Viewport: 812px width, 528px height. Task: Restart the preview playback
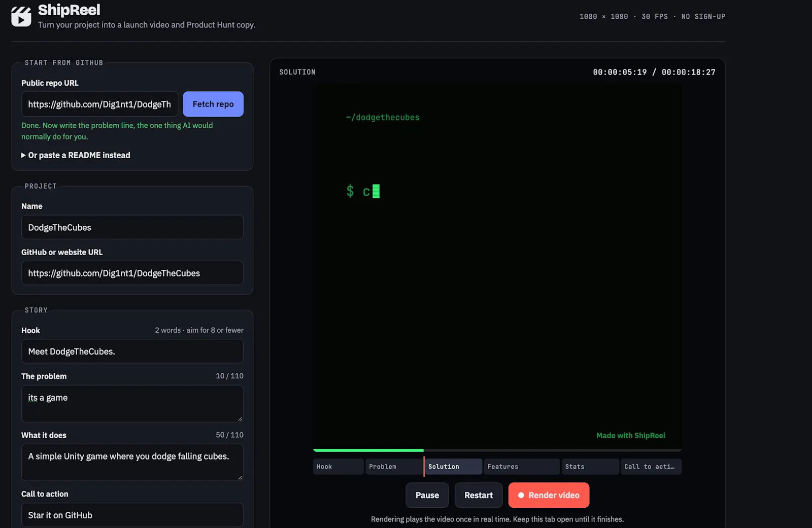pyautogui.click(x=479, y=495)
